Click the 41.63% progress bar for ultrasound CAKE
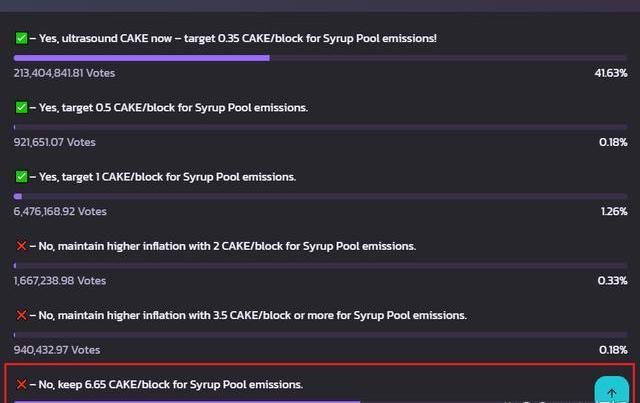Viewport: 640px width, 403px height. tap(320, 57)
